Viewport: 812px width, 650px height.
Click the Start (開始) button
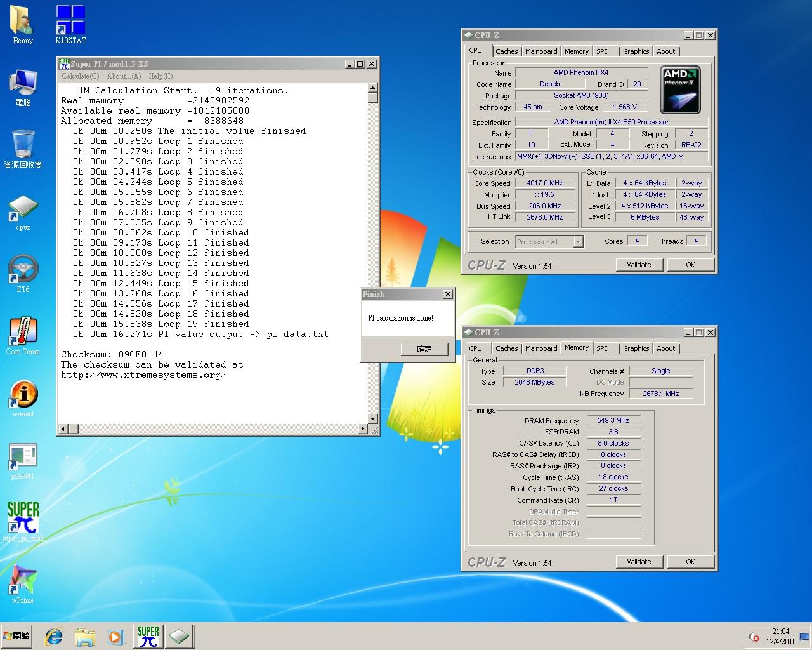tap(16, 636)
